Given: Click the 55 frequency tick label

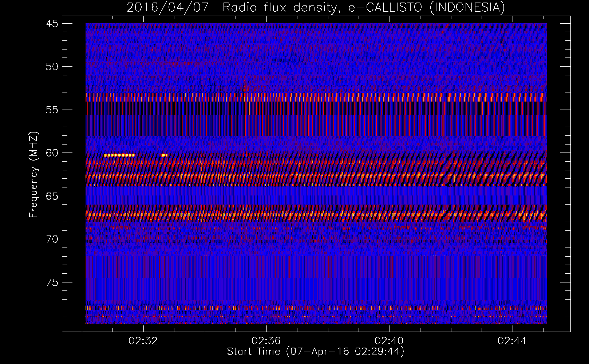Looking at the screenshot, I should coord(52,110).
